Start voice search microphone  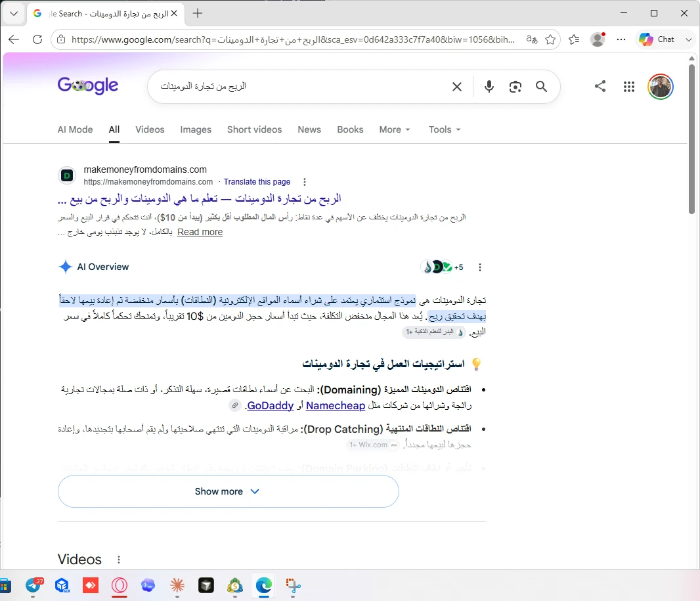click(x=489, y=87)
